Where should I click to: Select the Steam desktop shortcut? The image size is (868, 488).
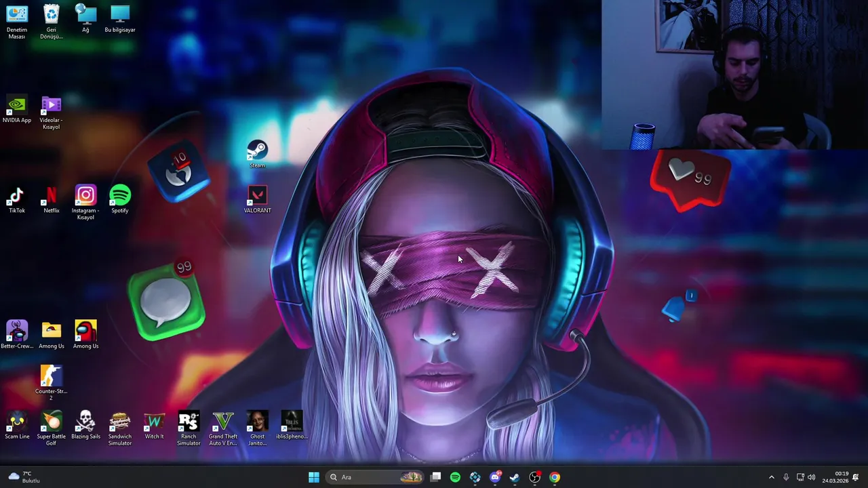point(257,155)
